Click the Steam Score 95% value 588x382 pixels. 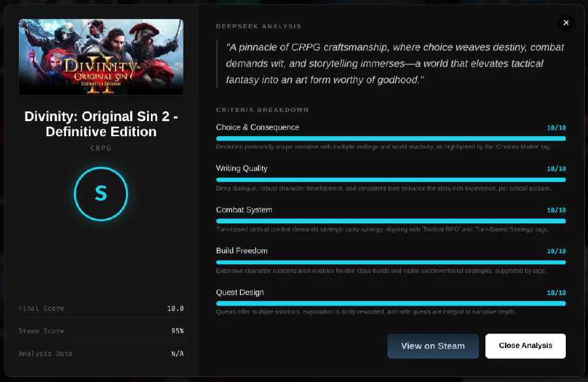point(177,331)
